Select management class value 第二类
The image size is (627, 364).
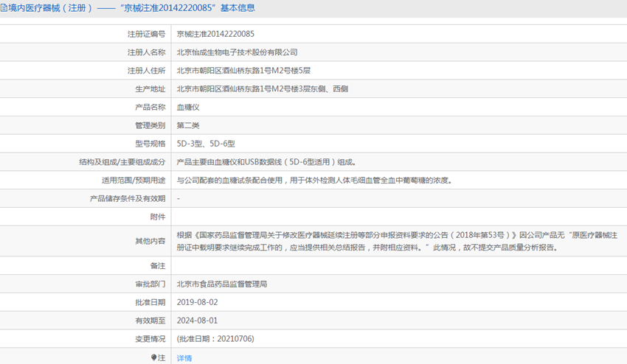(188, 125)
